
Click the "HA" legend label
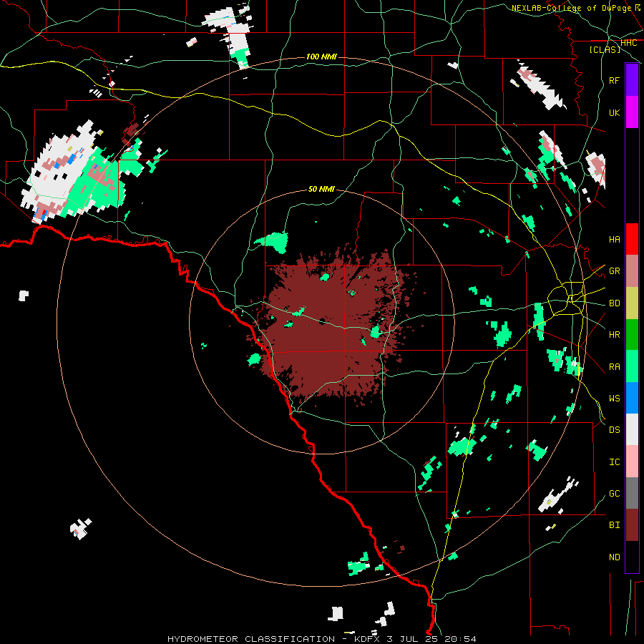point(615,240)
